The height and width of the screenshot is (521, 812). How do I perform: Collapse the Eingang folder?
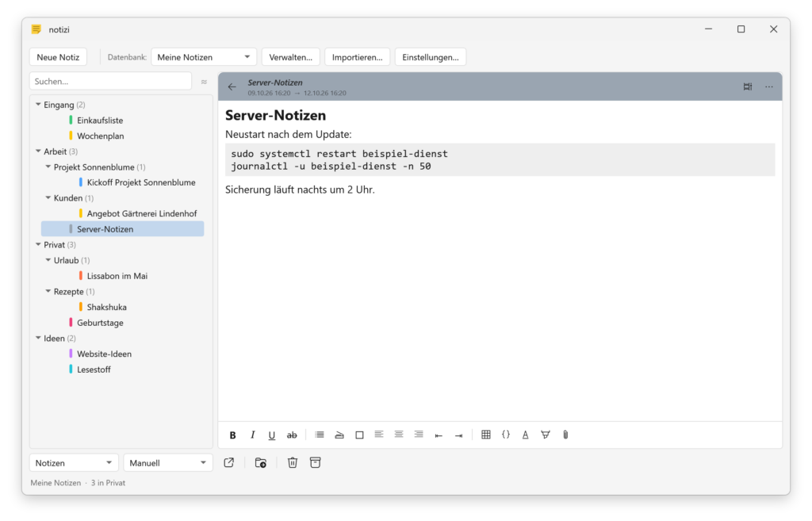click(x=38, y=105)
